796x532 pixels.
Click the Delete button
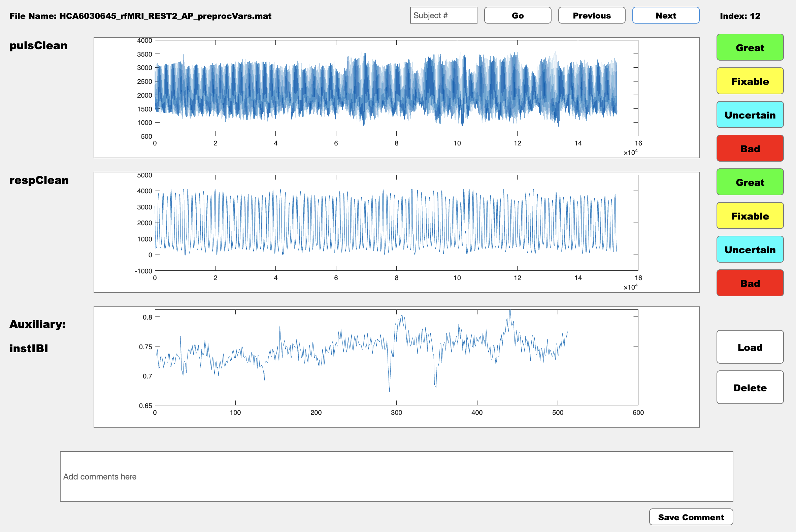click(x=750, y=388)
